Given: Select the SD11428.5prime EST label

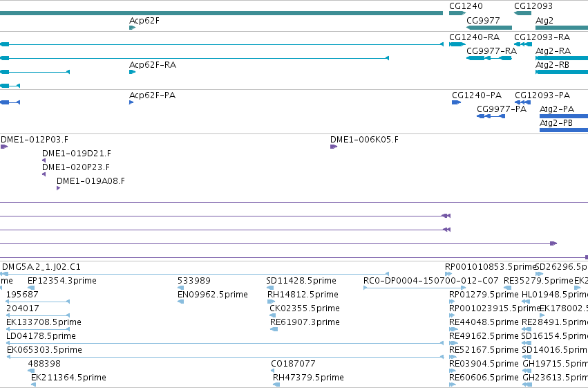Looking at the screenshot, I should click(301, 281).
